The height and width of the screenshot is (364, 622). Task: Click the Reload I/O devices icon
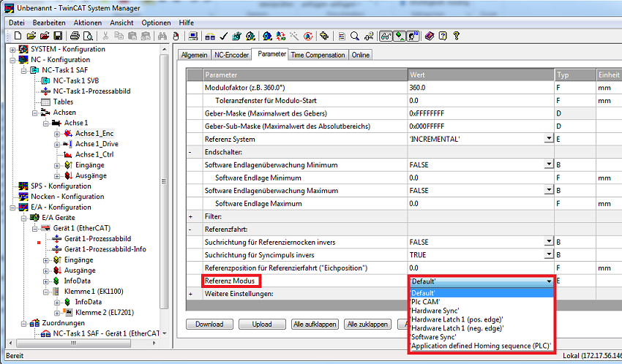[x=281, y=36]
